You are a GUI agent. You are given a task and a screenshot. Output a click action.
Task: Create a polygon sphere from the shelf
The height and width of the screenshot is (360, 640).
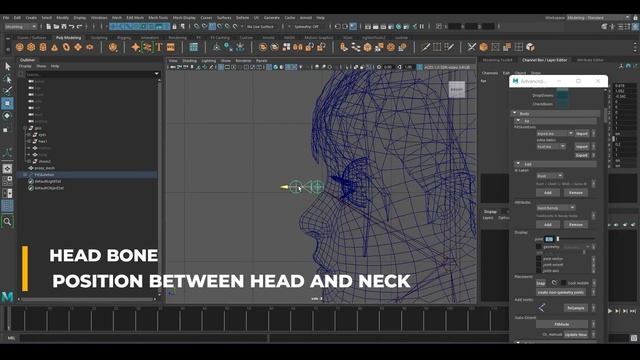[20, 47]
